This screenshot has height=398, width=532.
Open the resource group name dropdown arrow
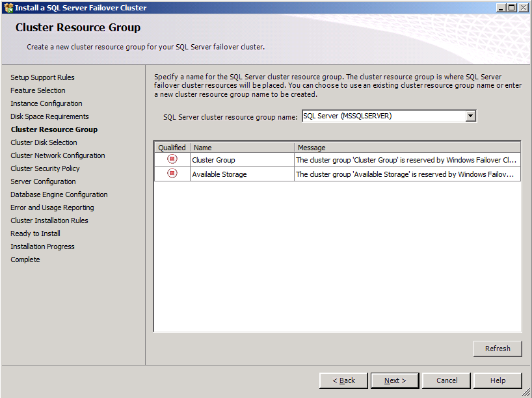pyautogui.click(x=470, y=116)
